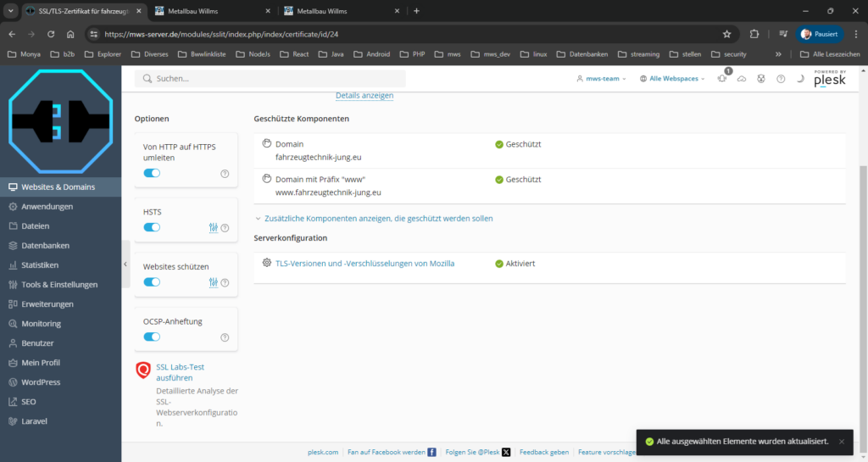Screen dimensions: 868x462
Task: Open Websites & Domains in sidebar
Action: coord(58,187)
